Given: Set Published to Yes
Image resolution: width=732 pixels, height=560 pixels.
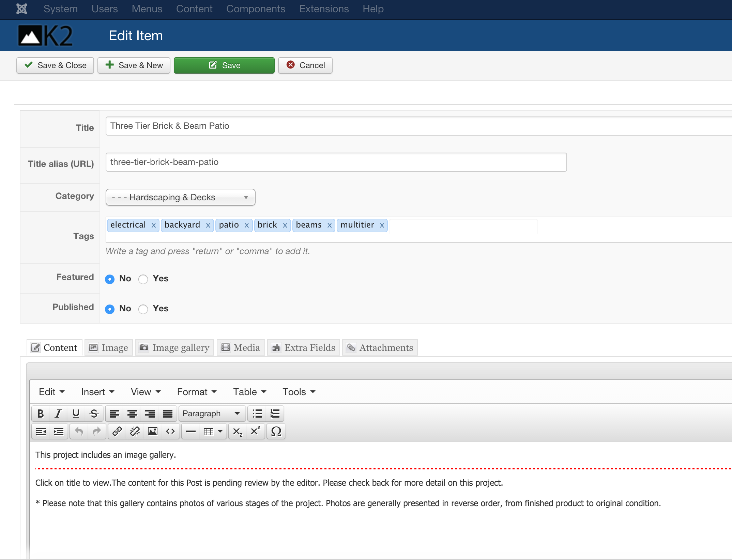Looking at the screenshot, I should [143, 309].
